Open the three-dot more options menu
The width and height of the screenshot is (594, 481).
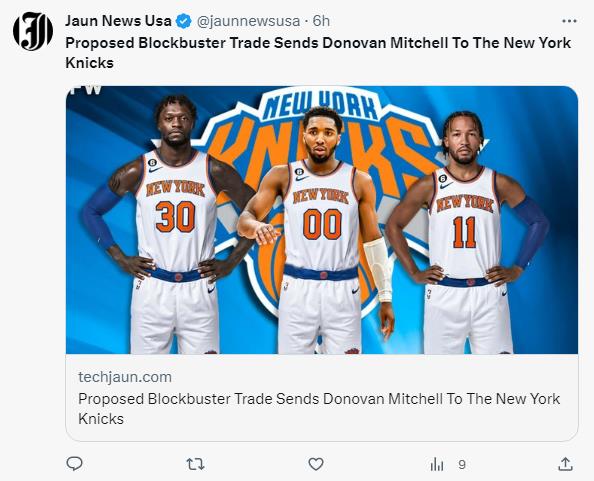coord(569,21)
